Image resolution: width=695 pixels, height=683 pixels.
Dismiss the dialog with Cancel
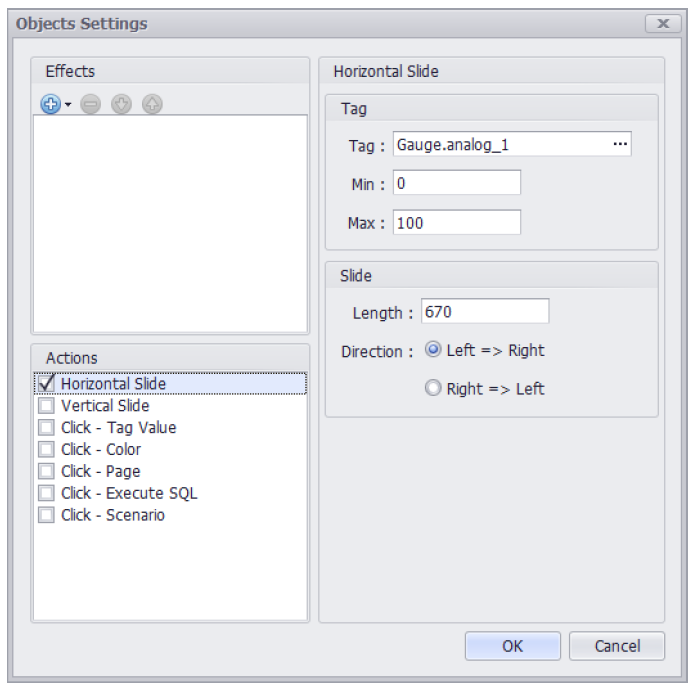pos(617,646)
